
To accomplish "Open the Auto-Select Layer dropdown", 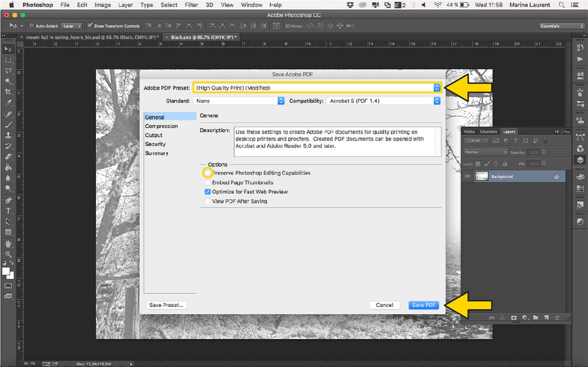I will (x=71, y=26).
